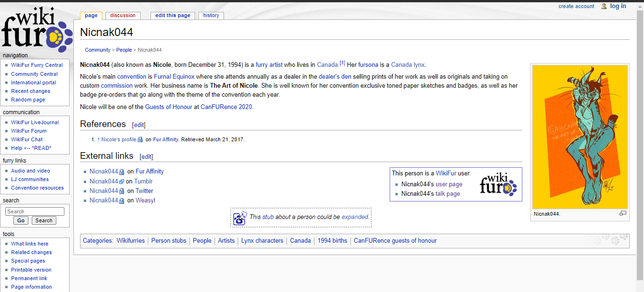
Task: Open the edit this page tab
Action: click(173, 16)
